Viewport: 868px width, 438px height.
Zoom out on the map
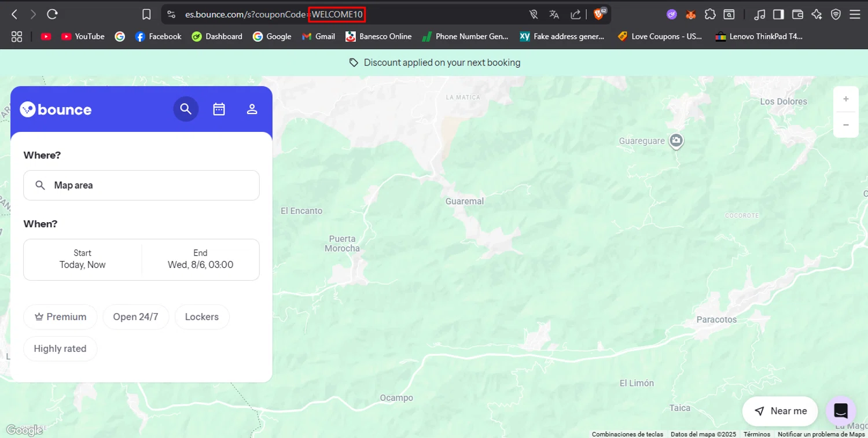[x=845, y=125]
